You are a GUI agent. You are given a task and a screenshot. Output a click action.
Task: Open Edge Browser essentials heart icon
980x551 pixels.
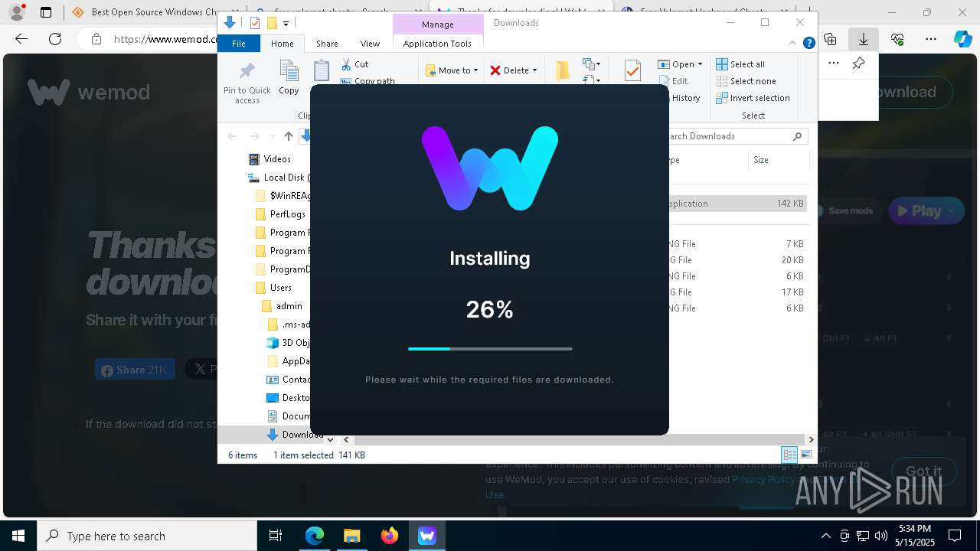897,39
